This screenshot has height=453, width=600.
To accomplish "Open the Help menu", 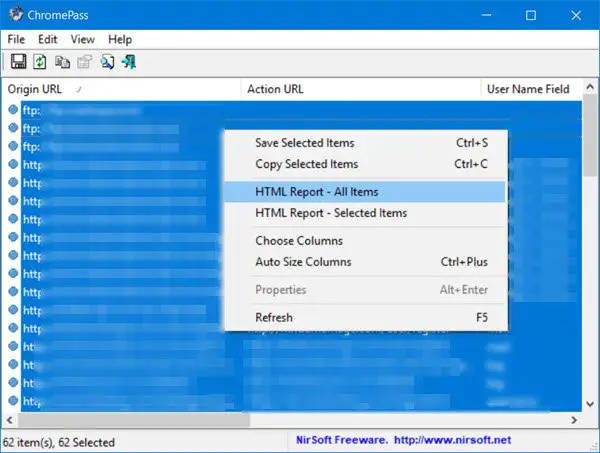I will click(x=120, y=39).
